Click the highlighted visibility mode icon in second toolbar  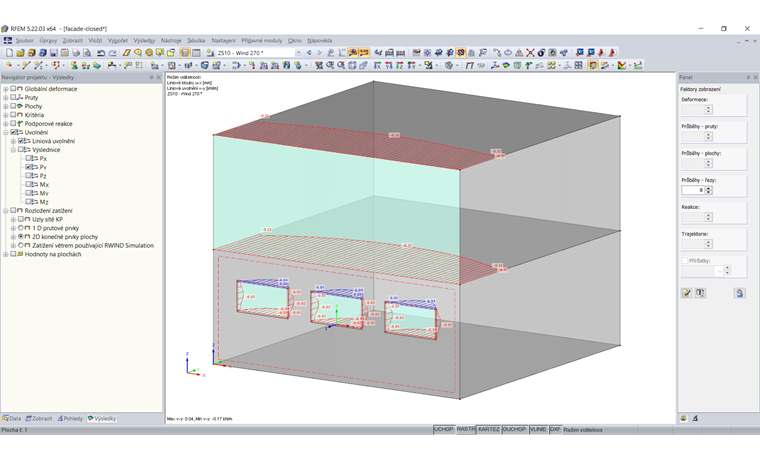[593, 65]
